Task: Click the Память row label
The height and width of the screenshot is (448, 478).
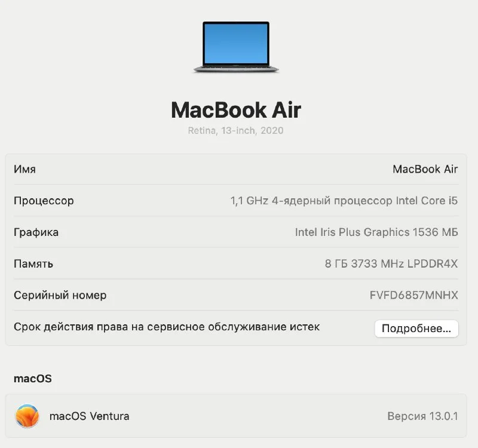Action: 33,263
